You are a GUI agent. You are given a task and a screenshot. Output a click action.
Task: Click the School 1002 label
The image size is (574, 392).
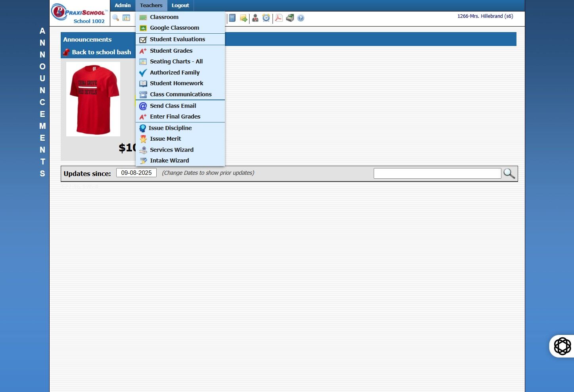[89, 21]
